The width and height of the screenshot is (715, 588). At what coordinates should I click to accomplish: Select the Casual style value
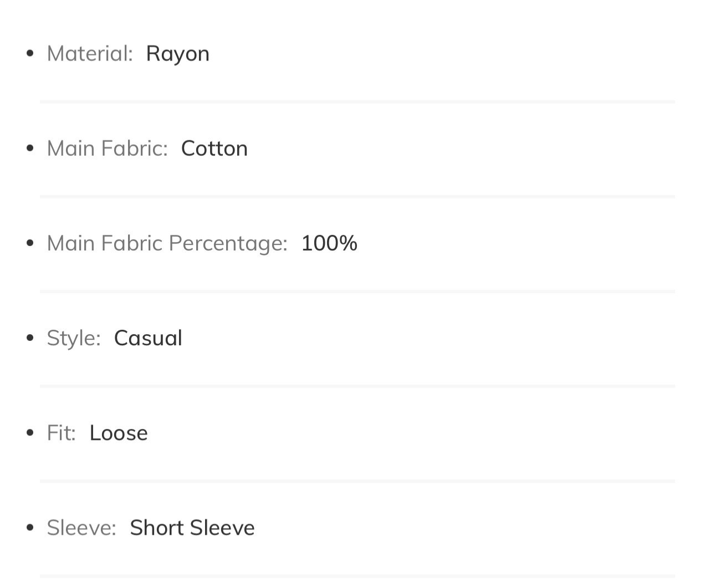point(148,338)
